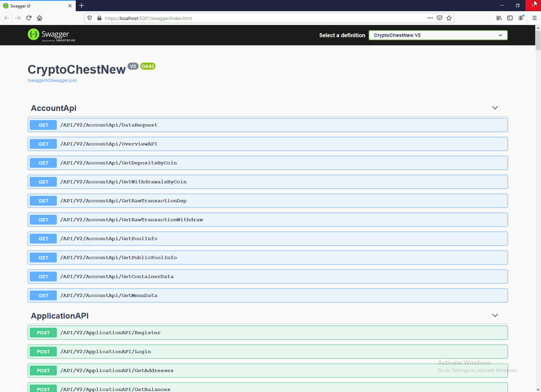Expand GET AccountApi/GetWithdrawalsByCoin endpoint
Screen dimensions: 541x392
268,182
